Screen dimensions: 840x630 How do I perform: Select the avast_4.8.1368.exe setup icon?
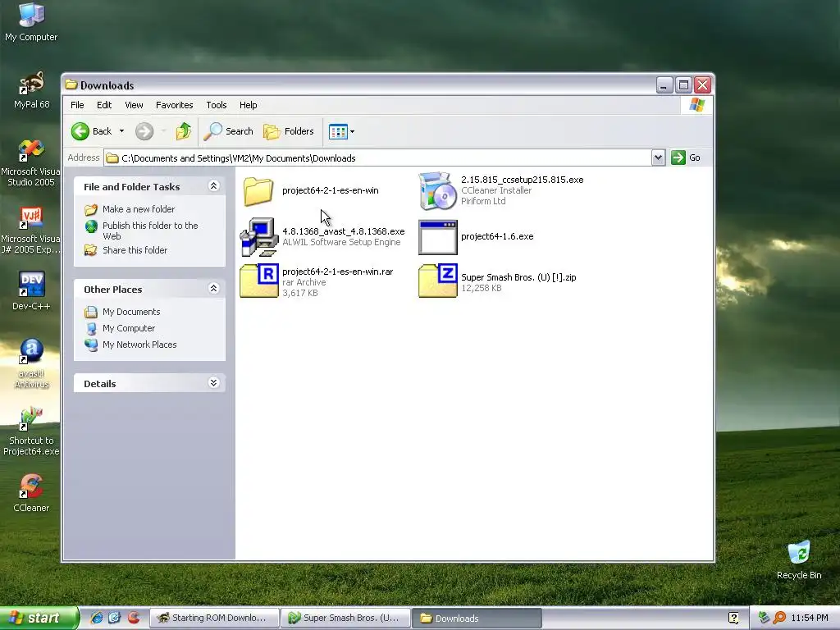click(258, 237)
